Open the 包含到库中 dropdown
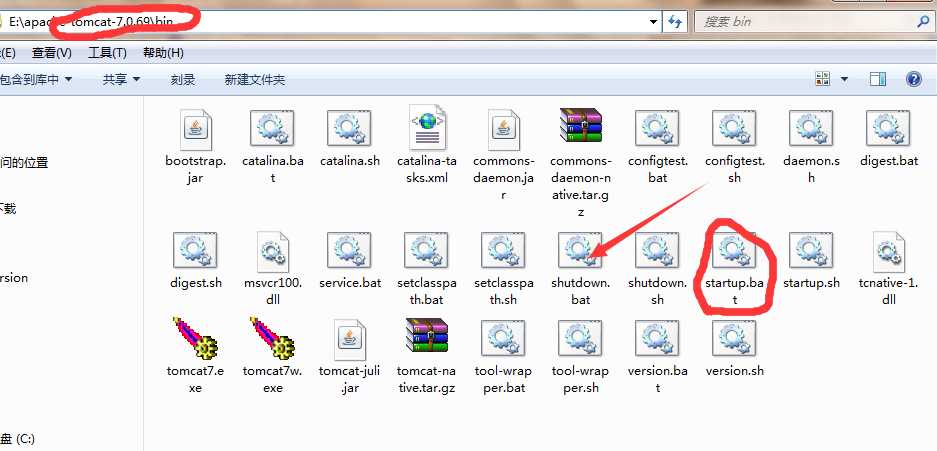The image size is (937, 451). pos(36,79)
